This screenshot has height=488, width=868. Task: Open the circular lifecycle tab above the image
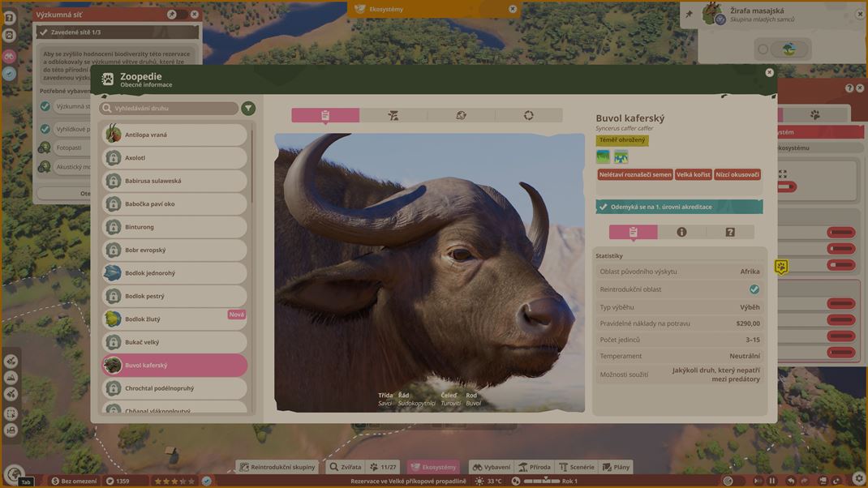529,115
